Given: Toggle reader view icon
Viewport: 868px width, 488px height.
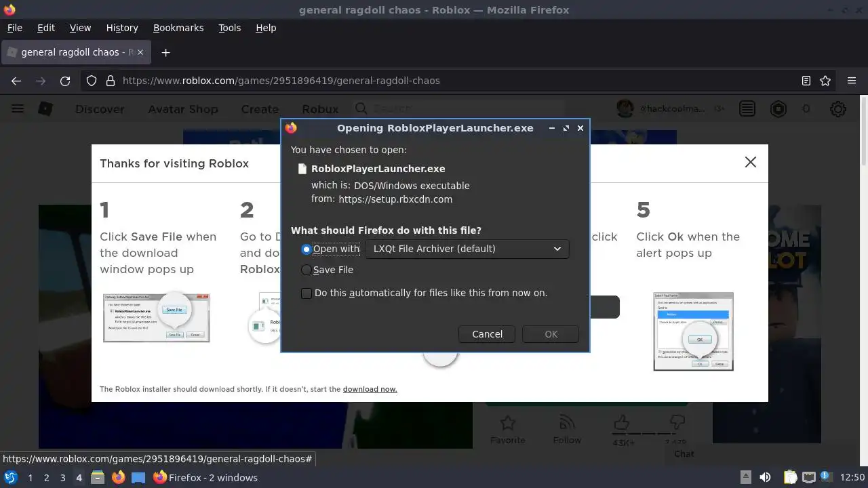Looking at the screenshot, I should (806, 81).
